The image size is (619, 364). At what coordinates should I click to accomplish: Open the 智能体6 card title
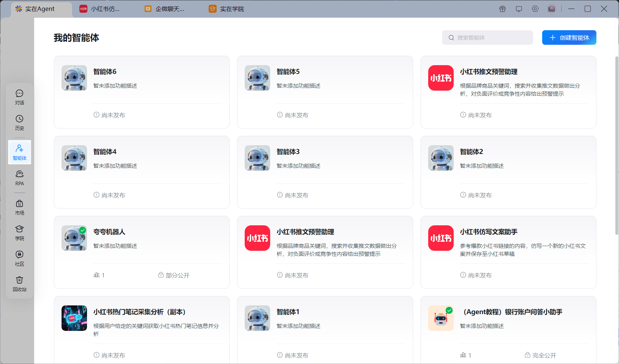pos(105,72)
